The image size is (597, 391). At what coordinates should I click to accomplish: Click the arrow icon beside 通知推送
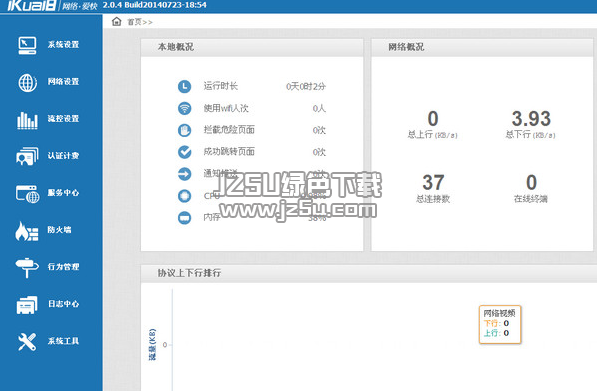click(x=185, y=174)
